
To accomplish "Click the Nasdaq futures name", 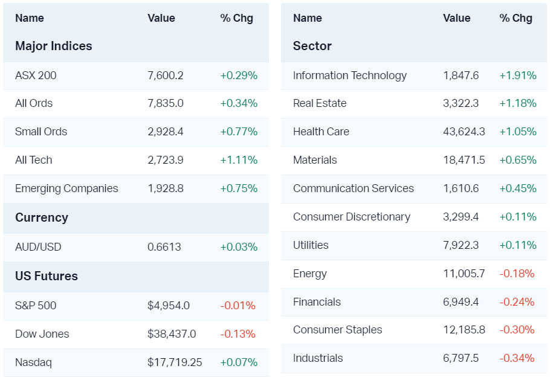I will pyautogui.click(x=33, y=362).
